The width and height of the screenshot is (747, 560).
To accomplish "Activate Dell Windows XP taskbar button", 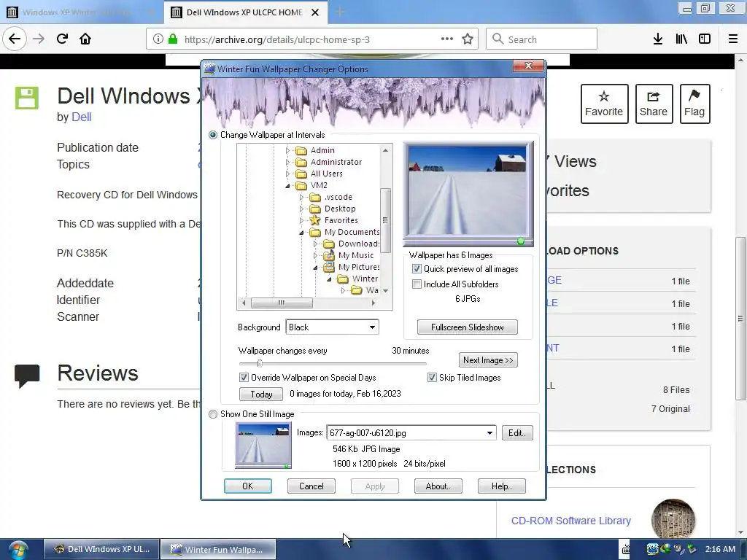I will (101, 550).
